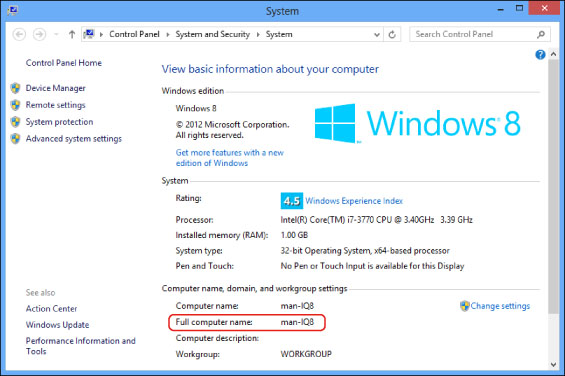565x376 pixels.
Task: Select System and Security breadcrumb
Action: (212, 34)
